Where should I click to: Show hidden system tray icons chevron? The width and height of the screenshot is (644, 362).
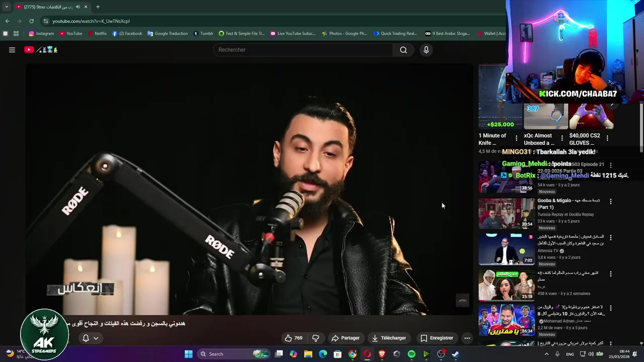(546, 354)
